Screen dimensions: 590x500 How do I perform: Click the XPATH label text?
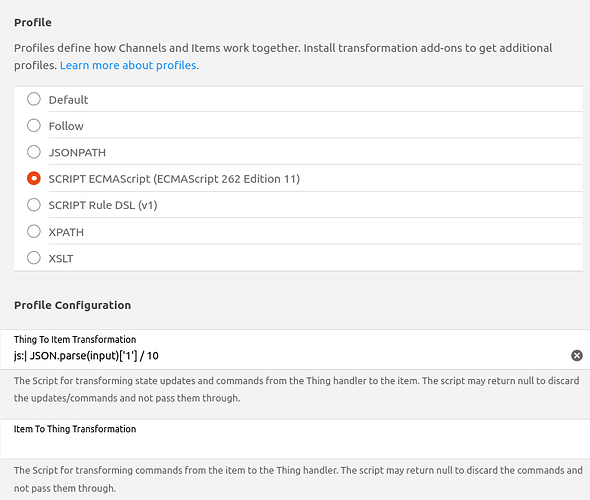[66, 232]
